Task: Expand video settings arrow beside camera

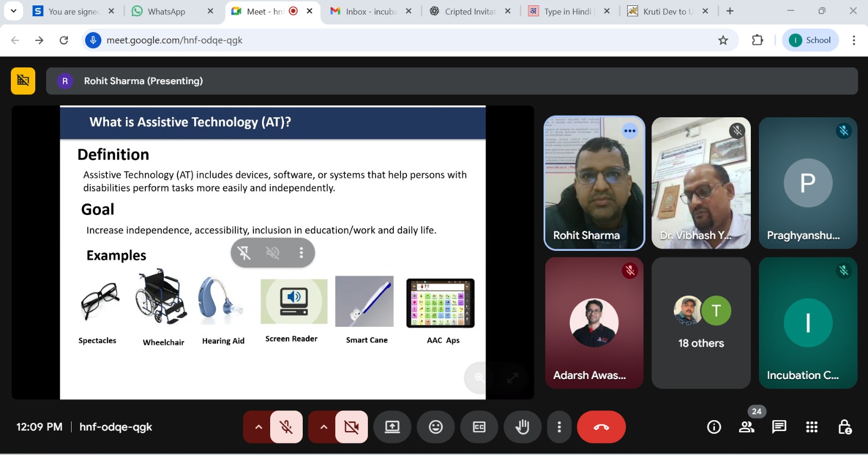Action: (324, 427)
